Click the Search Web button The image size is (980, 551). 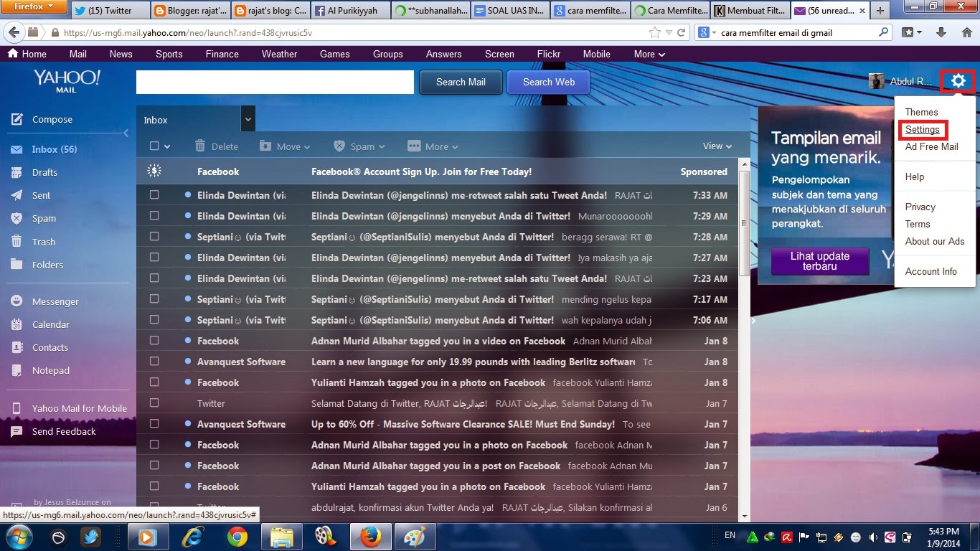[549, 82]
